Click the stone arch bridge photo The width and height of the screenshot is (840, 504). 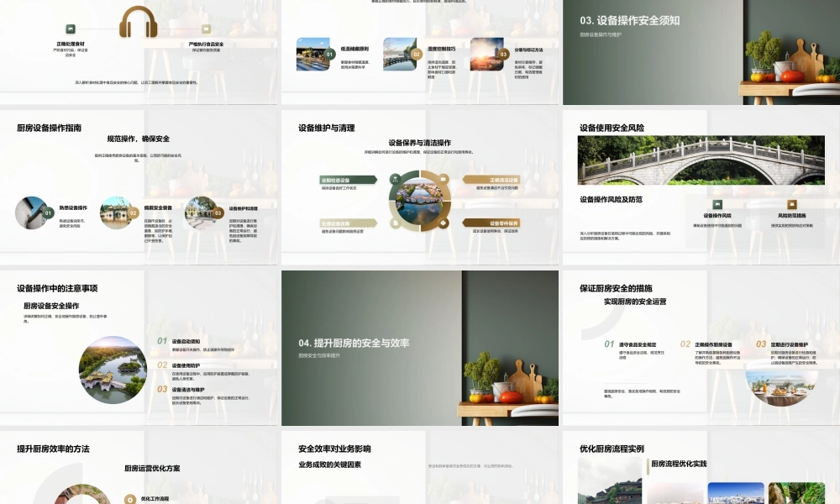coord(701,160)
